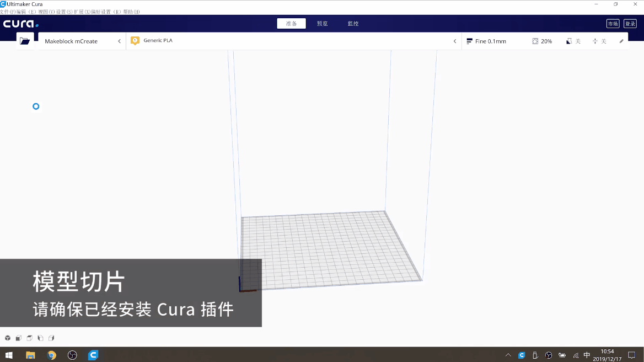Image resolution: width=644 pixels, height=362 pixels.
Task: Show hidden system tray icons
Action: pyautogui.click(x=508, y=355)
